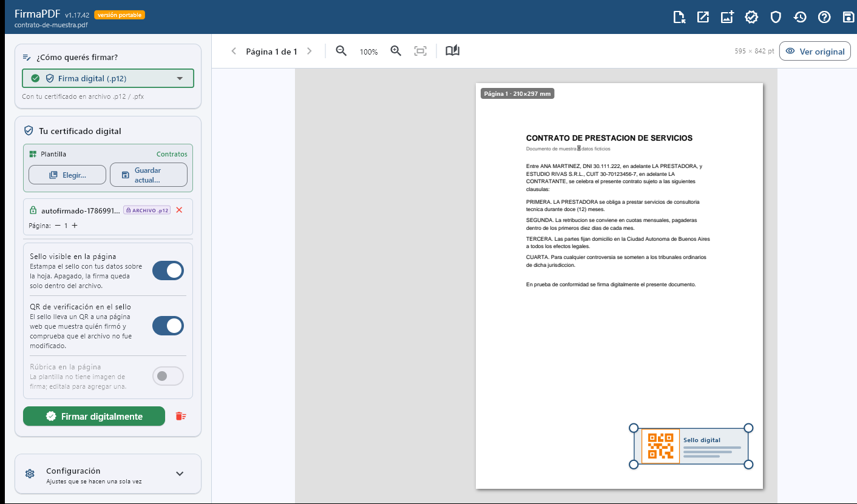Click the 'Elegir...' template button
This screenshot has height=504, width=857.
click(67, 175)
